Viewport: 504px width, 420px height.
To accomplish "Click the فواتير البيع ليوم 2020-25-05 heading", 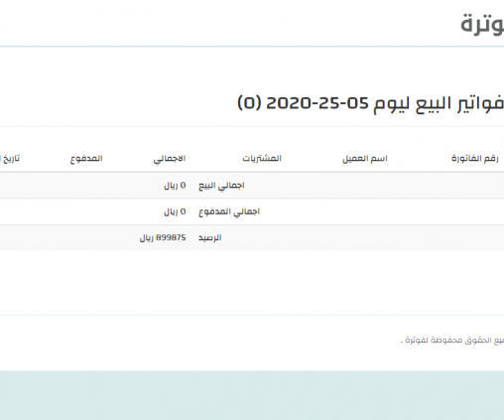I will point(370,103).
